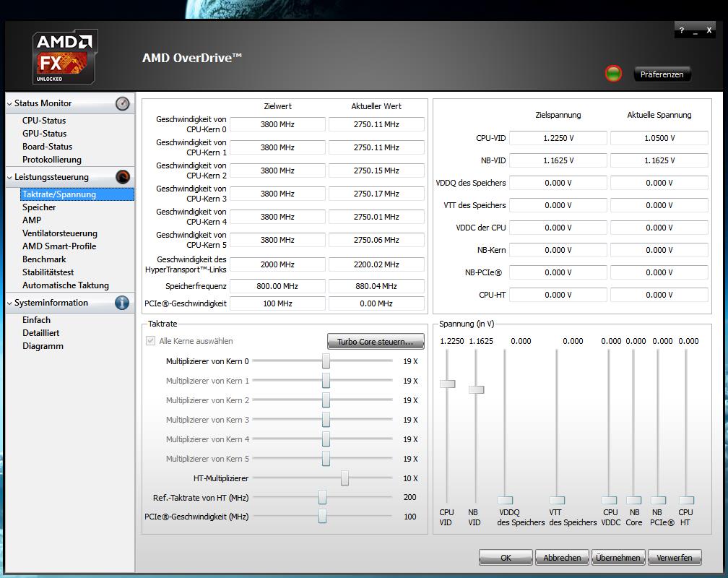Apply changes with Übernehmen

click(618, 558)
